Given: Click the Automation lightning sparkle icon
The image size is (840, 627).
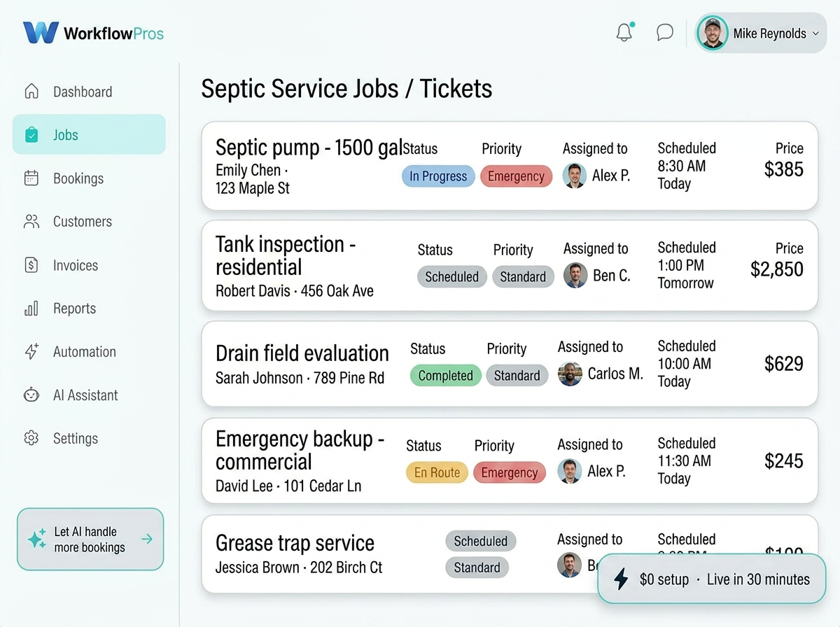Looking at the screenshot, I should [31, 352].
